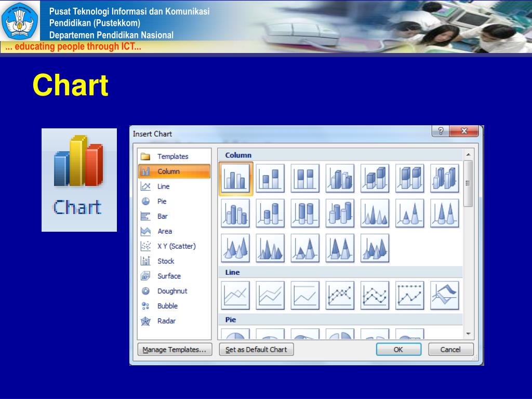Pick 100% Stacked Column in 3-D
The height and width of the screenshot is (399, 532).
410,179
